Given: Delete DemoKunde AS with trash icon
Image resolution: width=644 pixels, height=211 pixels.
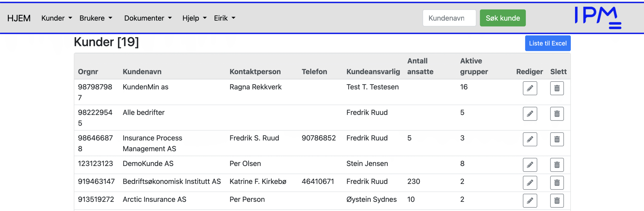Looking at the screenshot, I should 557,165.
